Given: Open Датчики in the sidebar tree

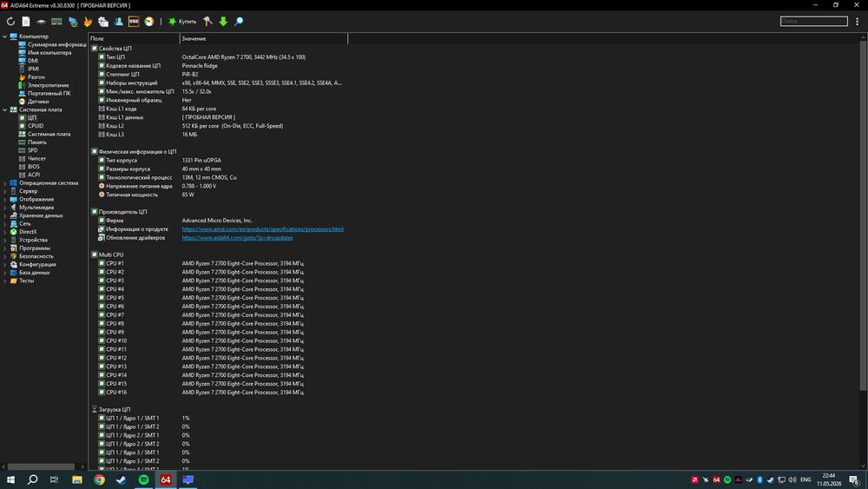Looking at the screenshot, I should (x=34, y=102).
